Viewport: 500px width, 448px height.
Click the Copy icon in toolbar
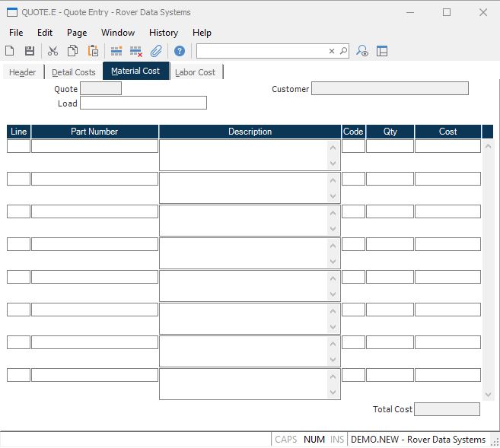pos(72,51)
